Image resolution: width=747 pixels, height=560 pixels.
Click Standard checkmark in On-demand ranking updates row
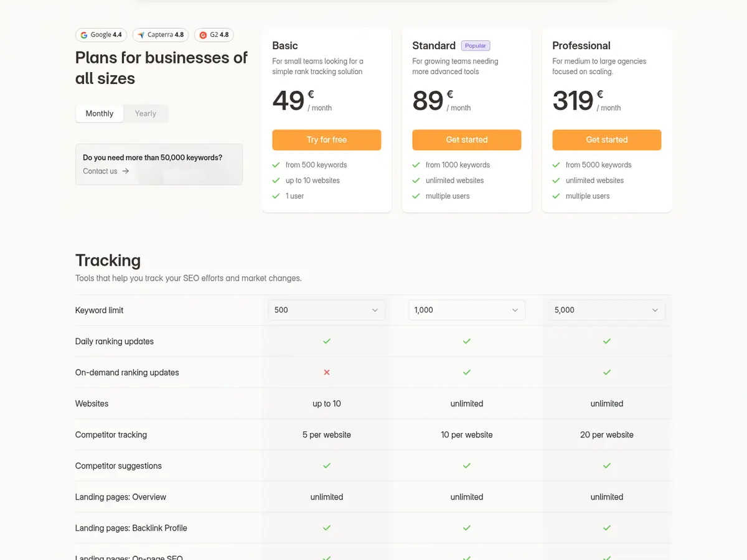pos(467,372)
